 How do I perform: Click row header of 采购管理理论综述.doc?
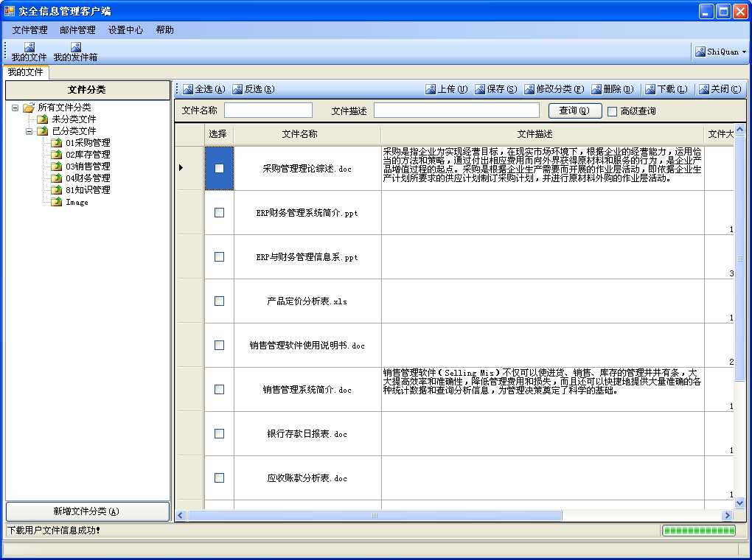point(190,168)
